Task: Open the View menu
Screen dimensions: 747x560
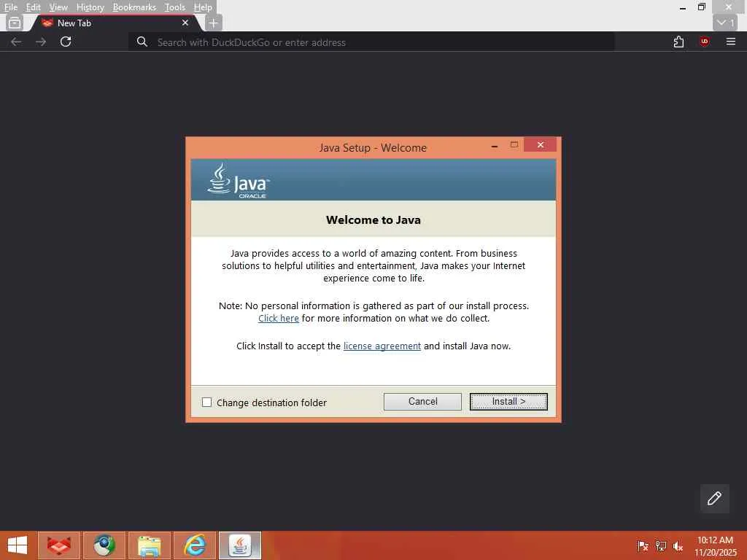Action: pos(58,7)
